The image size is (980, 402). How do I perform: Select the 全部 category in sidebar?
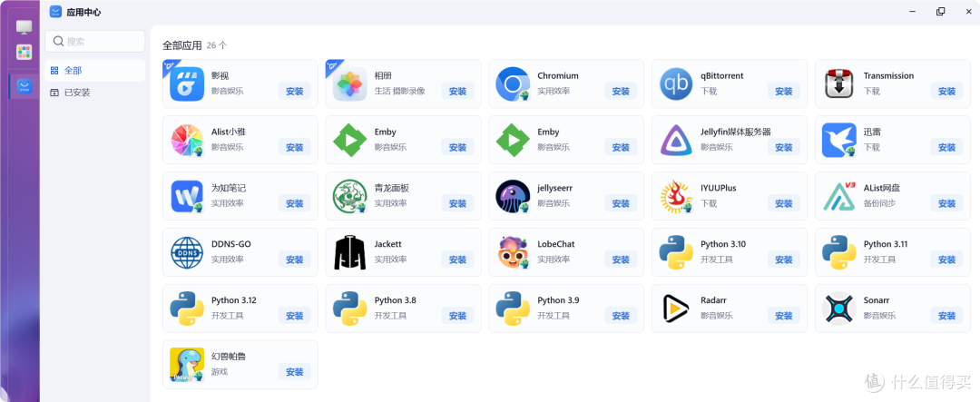tap(73, 70)
